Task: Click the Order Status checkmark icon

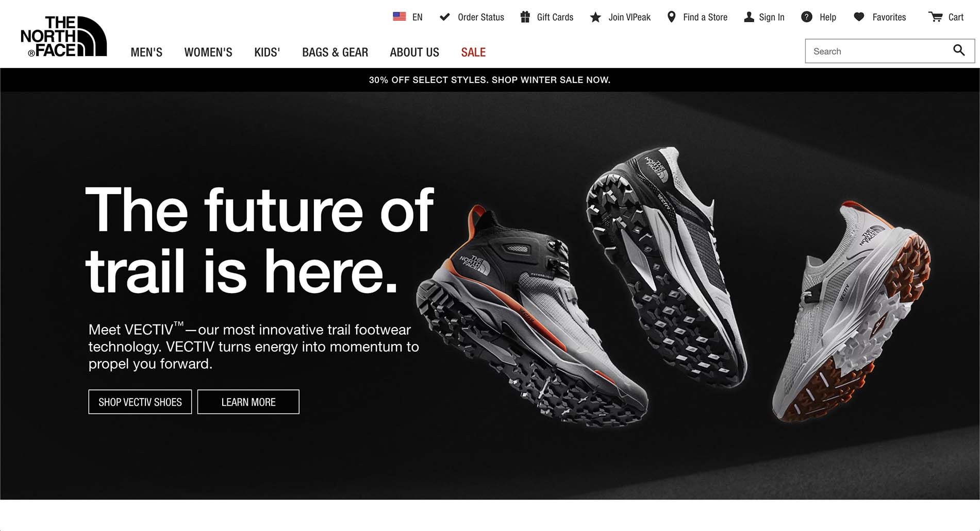Action: point(444,17)
